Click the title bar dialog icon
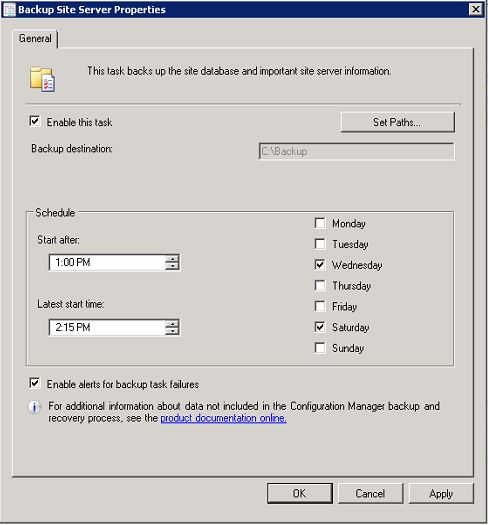The image size is (488, 525). 9,10
